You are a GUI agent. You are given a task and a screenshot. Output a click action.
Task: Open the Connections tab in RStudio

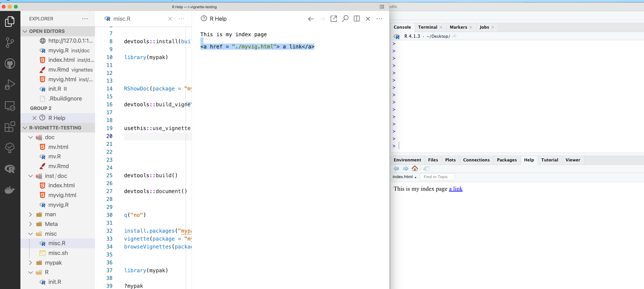(476, 160)
